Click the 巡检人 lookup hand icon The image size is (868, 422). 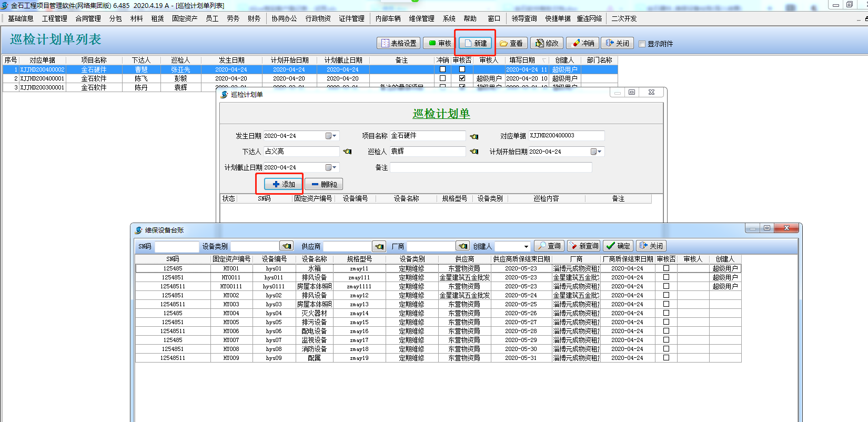tap(474, 152)
